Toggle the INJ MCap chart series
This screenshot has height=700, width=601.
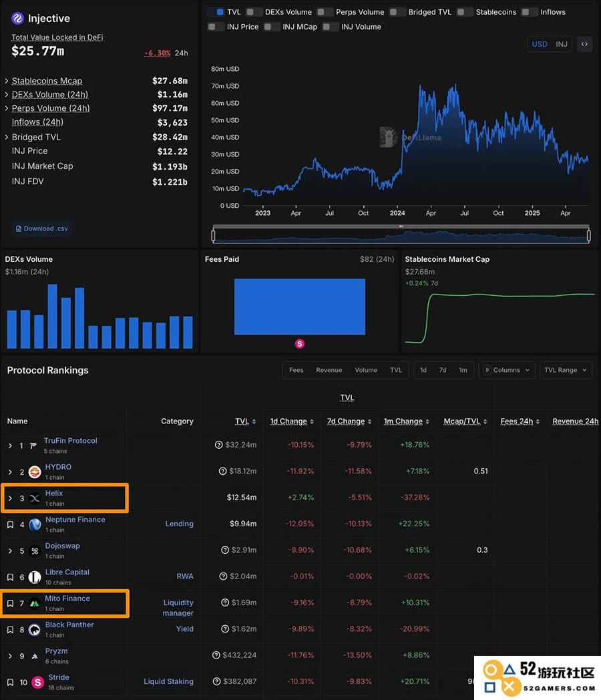pos(272,27)
